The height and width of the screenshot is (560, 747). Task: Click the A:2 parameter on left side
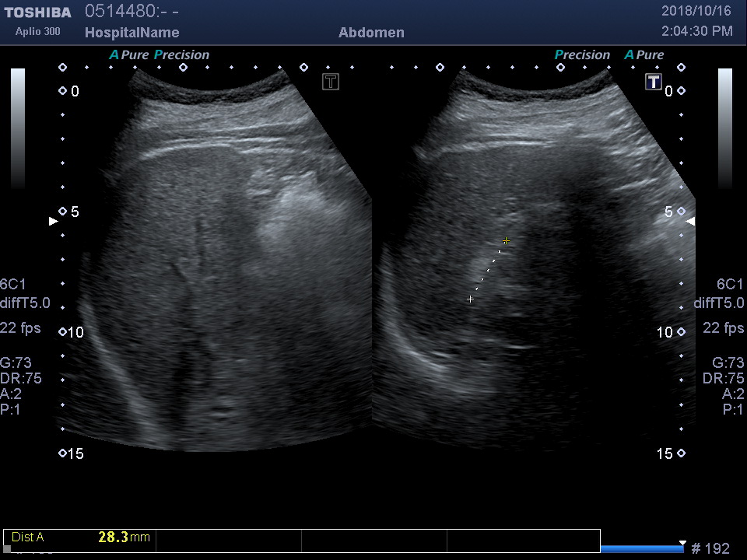click(10, 394)
